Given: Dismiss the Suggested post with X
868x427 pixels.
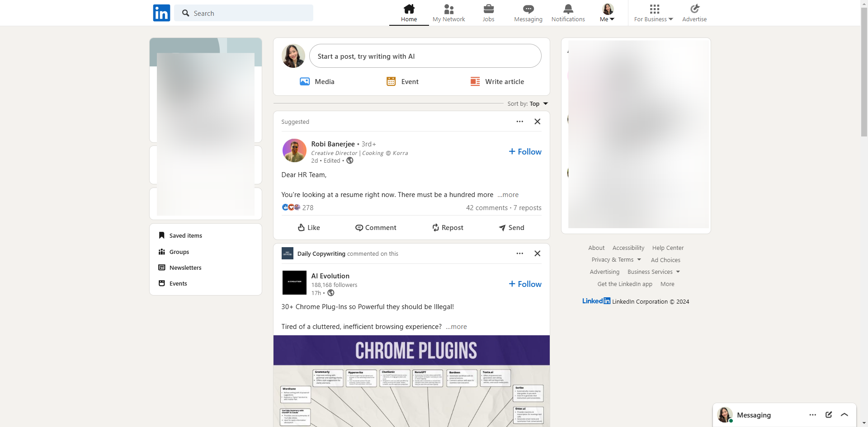Looking at the screenshot, I should [537, 122].
